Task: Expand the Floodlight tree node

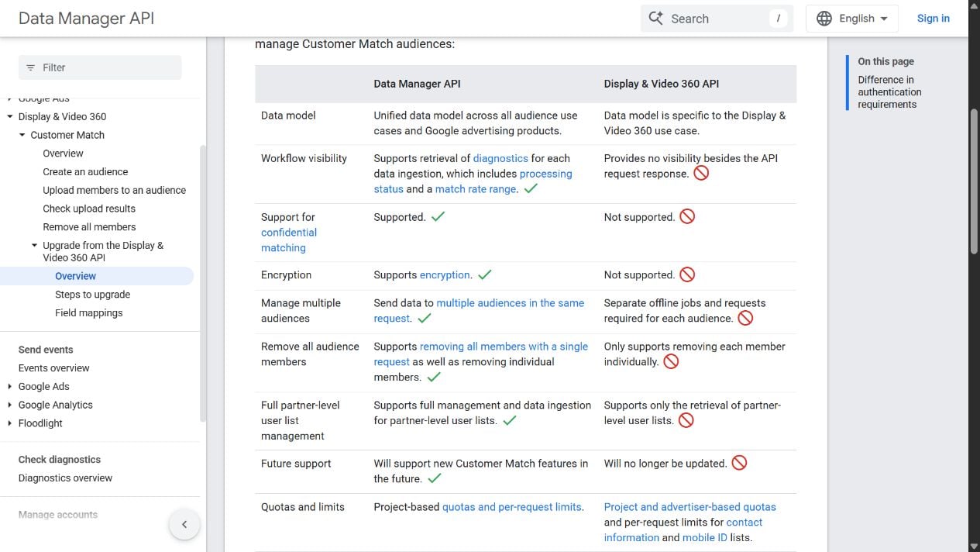Action: point(10,423)
